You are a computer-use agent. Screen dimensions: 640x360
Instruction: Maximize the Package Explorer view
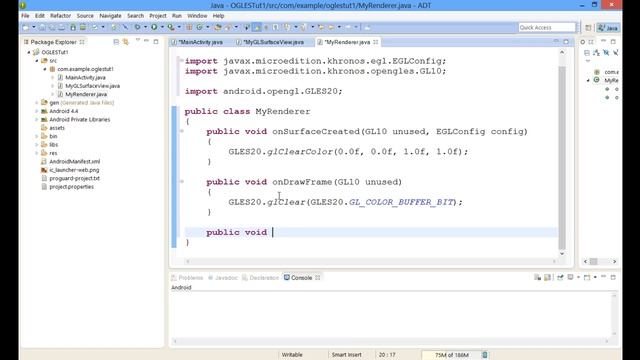156,42
